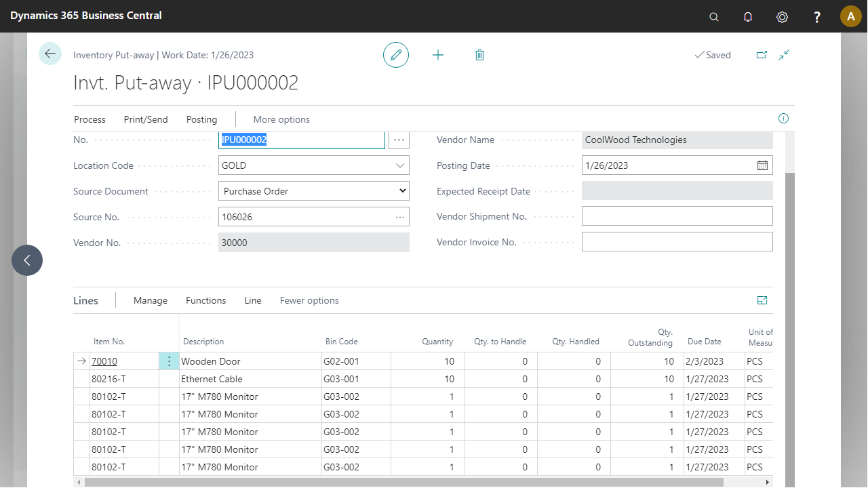Select the G03-001 bin code cell
The image size is (868, 488).
pyautogui.click(x=356, y=379)
